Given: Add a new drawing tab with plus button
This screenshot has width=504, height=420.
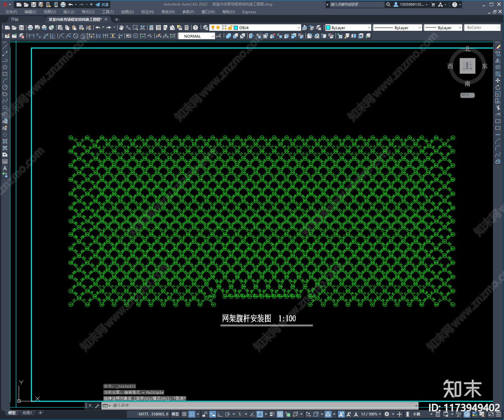Looking at the screenshot, I should [x=117, y=20].
